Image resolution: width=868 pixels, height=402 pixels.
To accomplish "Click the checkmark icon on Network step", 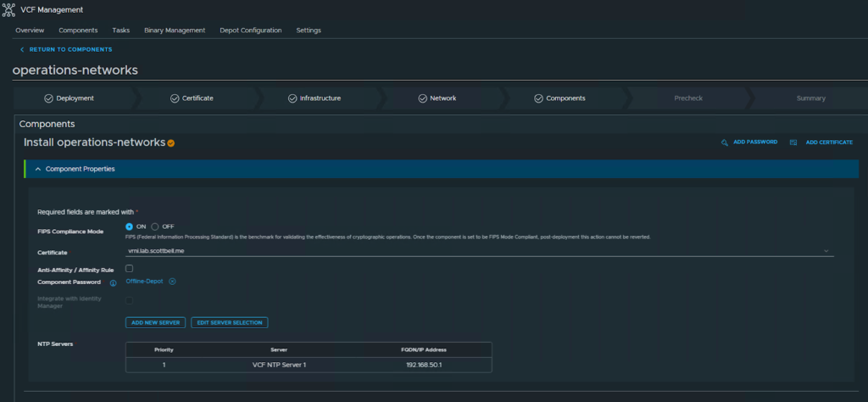I will [x=423, y=98].
